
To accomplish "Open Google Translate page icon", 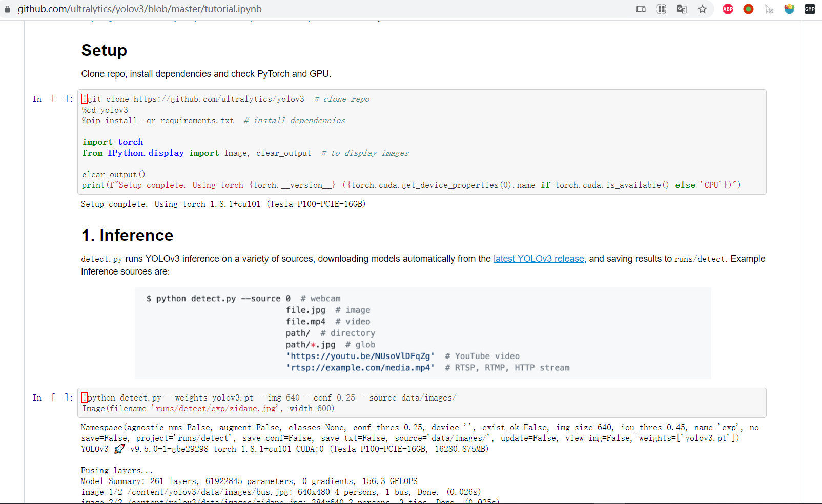I will [682, 9].
